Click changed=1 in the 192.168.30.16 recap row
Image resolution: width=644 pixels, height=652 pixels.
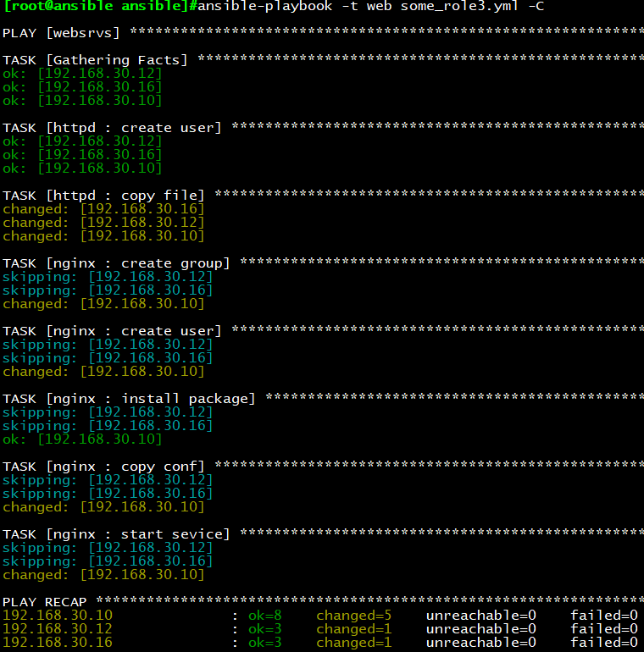353,643
